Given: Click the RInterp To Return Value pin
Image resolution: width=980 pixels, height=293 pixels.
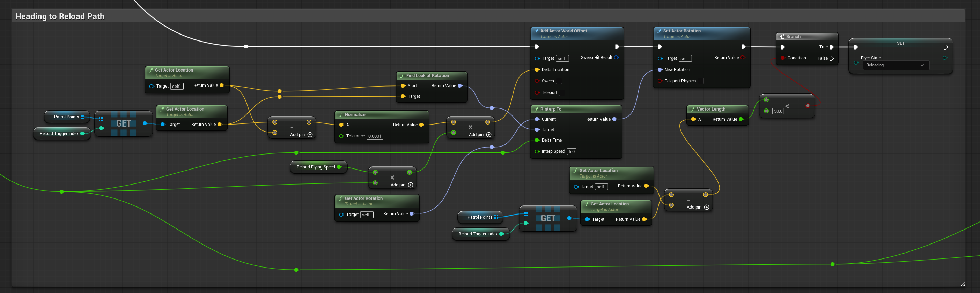Looking at the screenshot, I should pyautogui.click(x=614, y=119).
